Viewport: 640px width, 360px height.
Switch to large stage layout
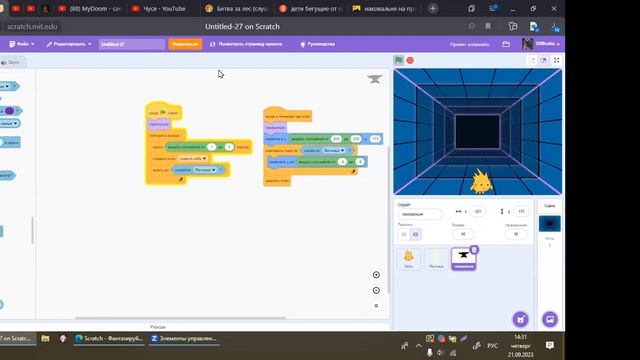[544, 60]
